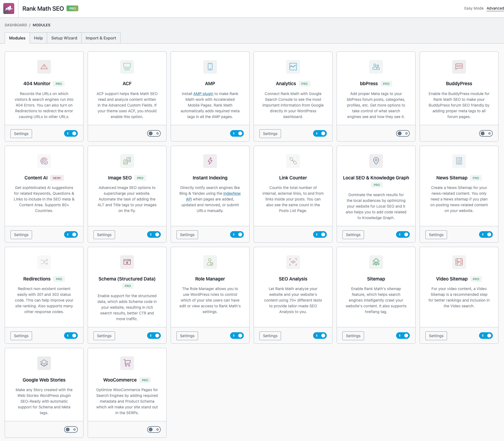Open the AMP plugin link
The width and height of the screenshot is (504, 441).
(x=203, y=94)
